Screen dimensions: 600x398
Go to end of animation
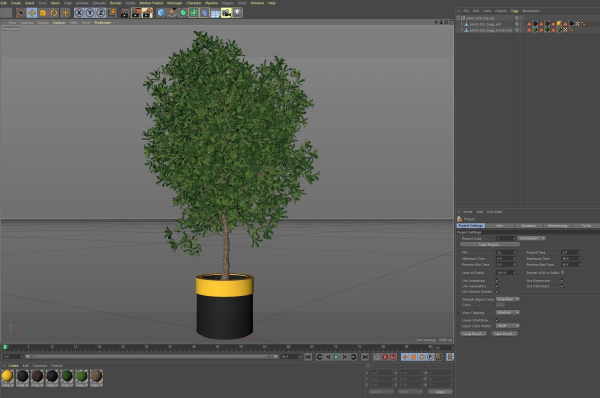(365, 357)
